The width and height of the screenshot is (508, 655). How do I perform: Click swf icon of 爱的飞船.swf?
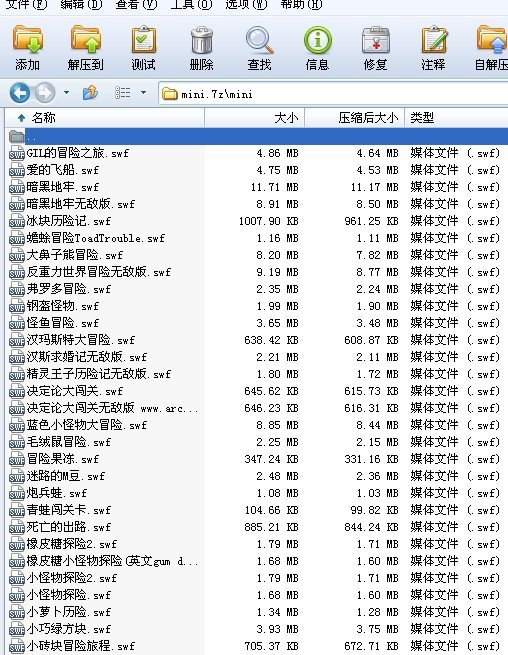click(17, 170)
